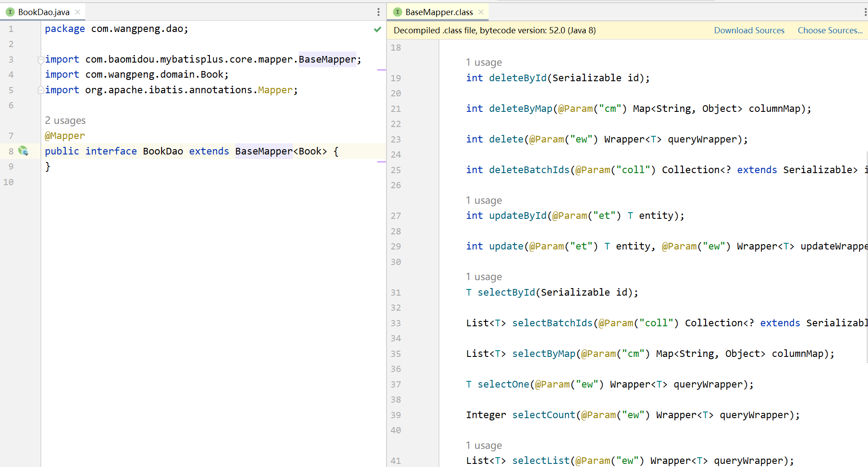868x467 pixels.
Task: Click the selectById method name
Action: click(506, 293)
